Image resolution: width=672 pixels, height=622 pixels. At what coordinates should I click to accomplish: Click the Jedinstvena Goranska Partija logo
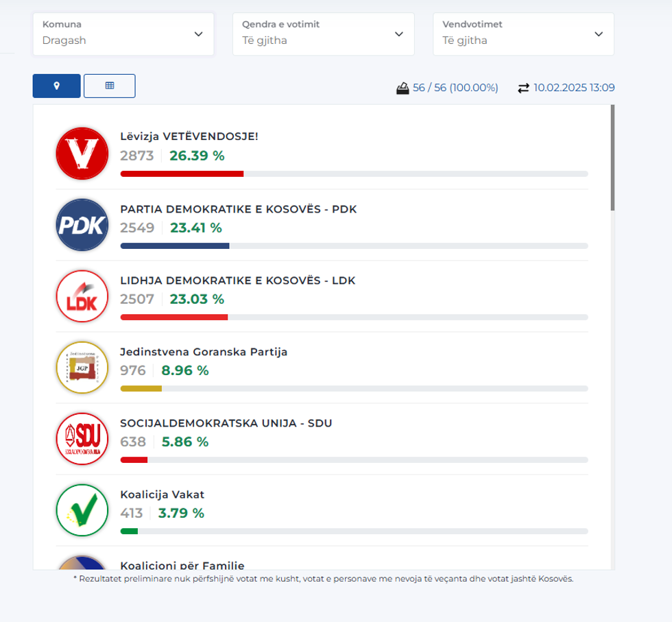coord(82,368)
